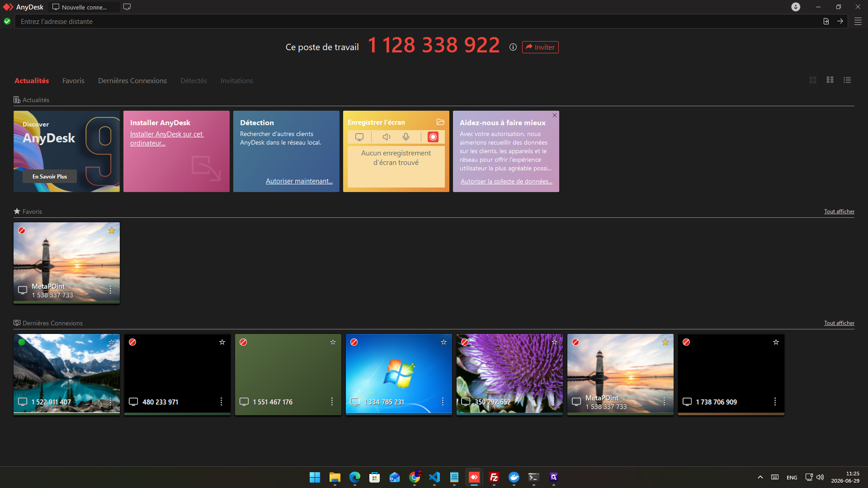Image resolution: width=868 pixels, height=488 pixels.
Task: Select the Actualités tab
Action: coord(32,80)
